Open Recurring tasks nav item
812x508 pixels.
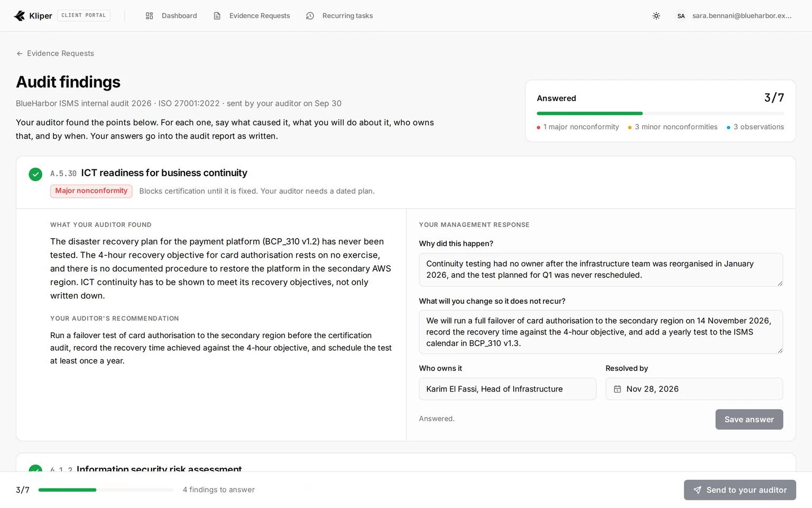coord(339,16)
